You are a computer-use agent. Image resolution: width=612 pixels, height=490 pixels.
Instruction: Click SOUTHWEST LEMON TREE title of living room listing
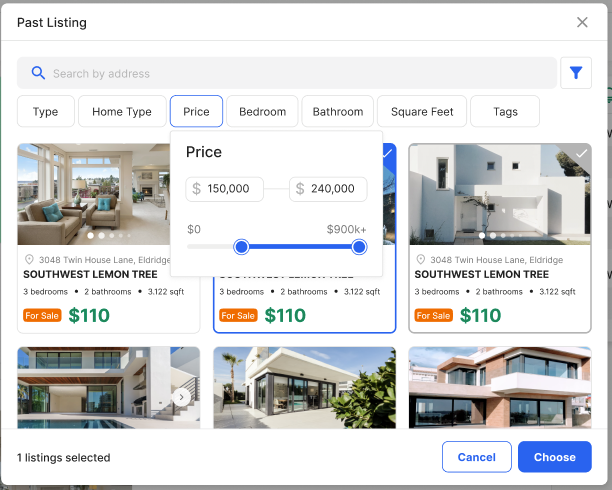[90, 274]
